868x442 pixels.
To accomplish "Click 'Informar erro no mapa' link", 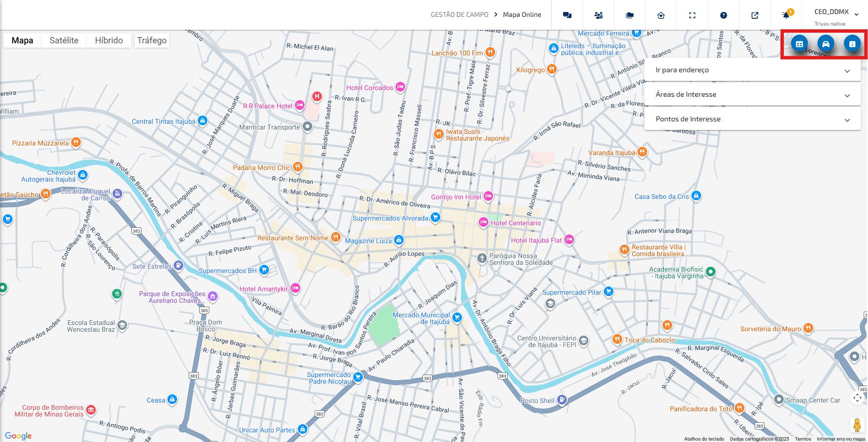I will [x=841, y=439].
